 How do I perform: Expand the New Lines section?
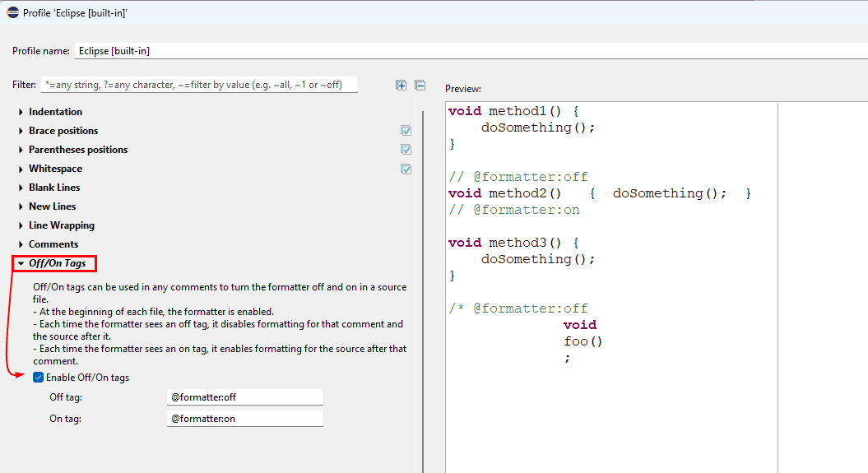click(21, 206)
